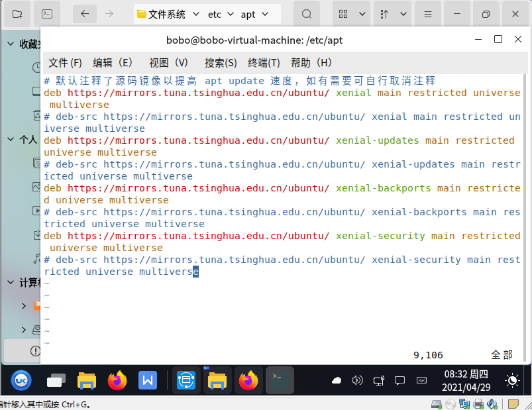
Task: Click the cloud tray icon
Action: click(337, 380)
